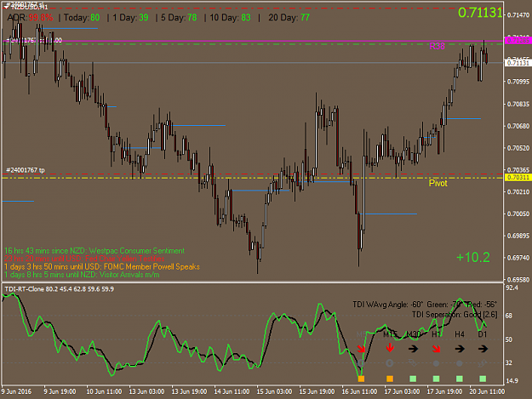
Task: Click the '15 Jun 19:00' time axis label
Action: (317, 391)
